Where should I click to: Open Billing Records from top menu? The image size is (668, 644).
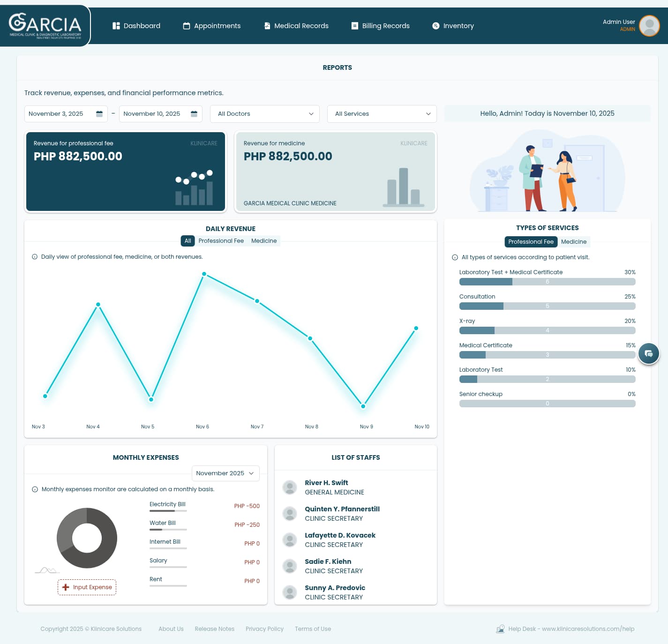tap(381, 26)
